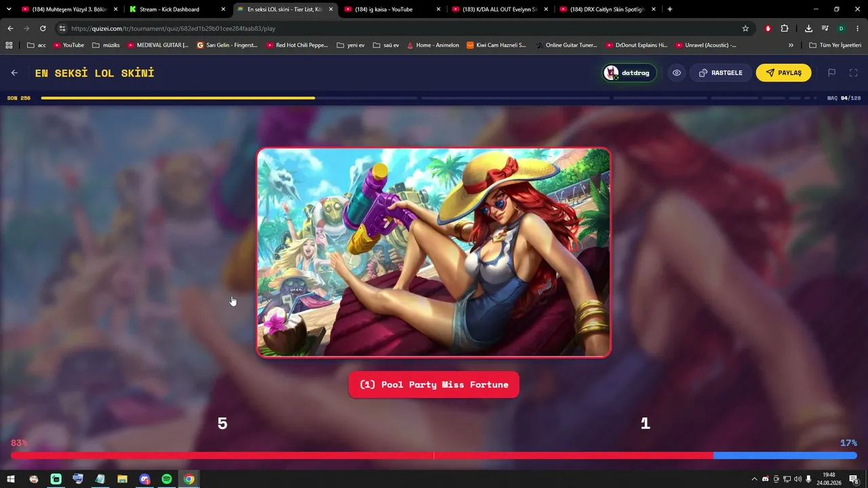Show hidden system tray icons
This screenshot has width=868, height=488.
pyautogui.click(x=754, y=479)
